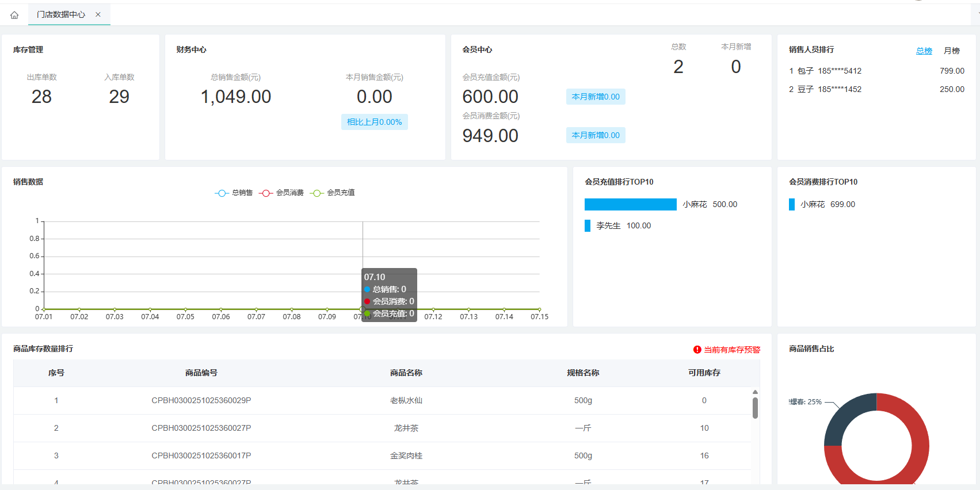Click the 出库单数 value 28
Image resolution: width=980 pixels, height=490 pixels.
tap(41, 97)
